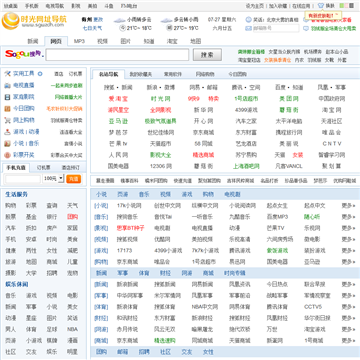
Task: Switch search to the 新闻 tab
Action: [x=33, y=41]
